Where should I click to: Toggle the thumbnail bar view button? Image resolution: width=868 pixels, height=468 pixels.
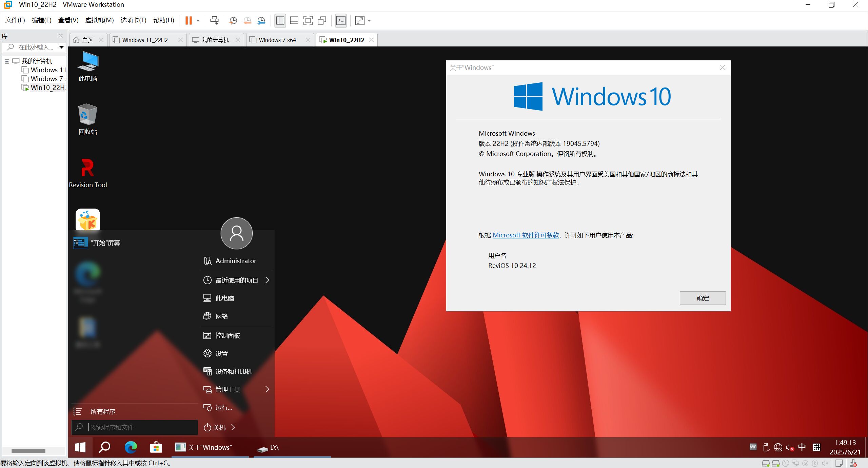coord(294,21)
